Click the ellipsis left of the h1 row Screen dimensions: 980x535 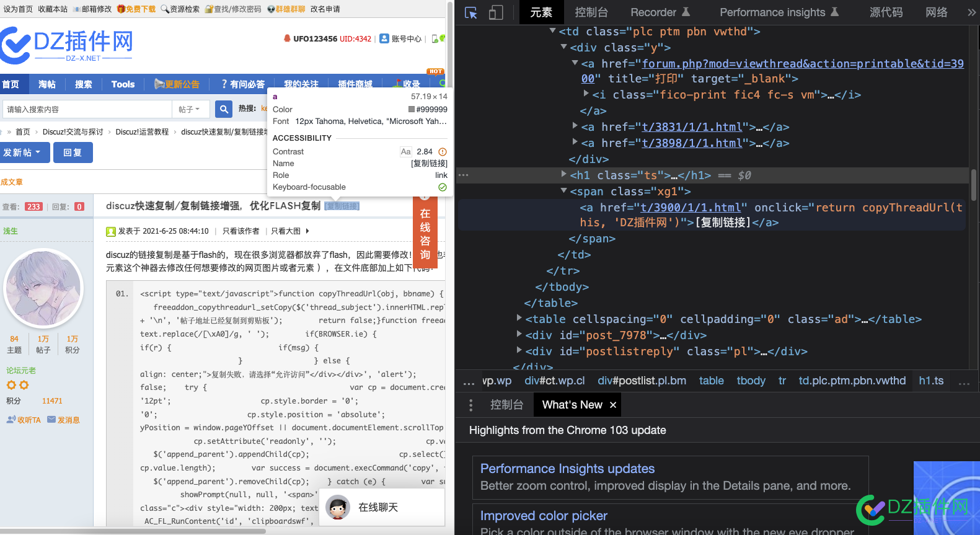tap(463, 175)
